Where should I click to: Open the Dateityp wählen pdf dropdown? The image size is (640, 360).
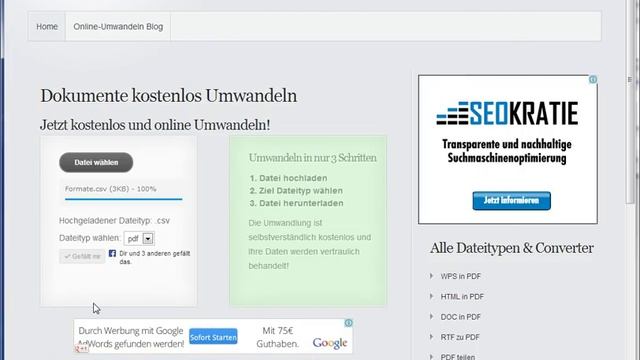coord(139,238)
